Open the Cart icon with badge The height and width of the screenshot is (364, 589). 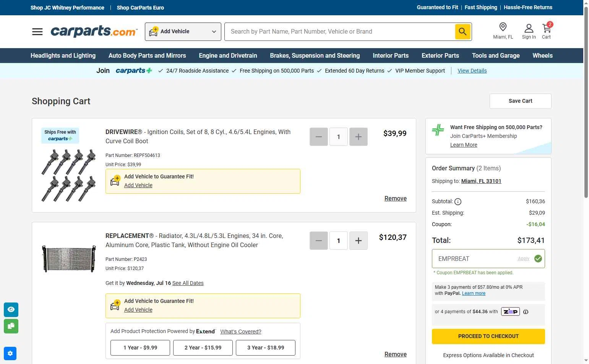pyautogui.click(x=547, y=31)
